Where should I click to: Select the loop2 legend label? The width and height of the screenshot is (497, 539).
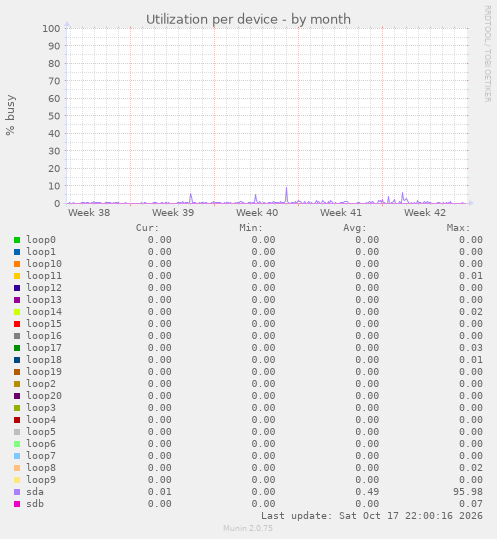click(x=41, y=384)
